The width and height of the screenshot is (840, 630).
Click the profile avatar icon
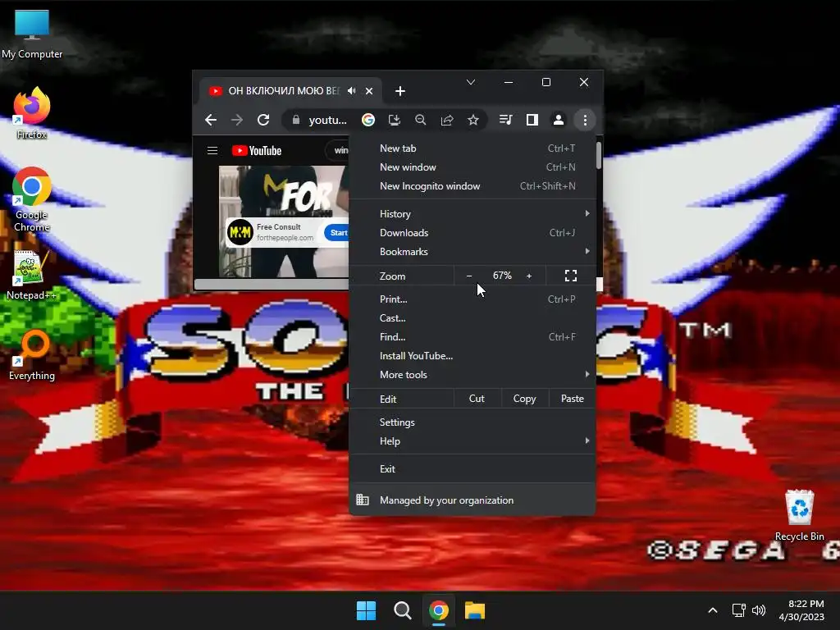(558, 120)
